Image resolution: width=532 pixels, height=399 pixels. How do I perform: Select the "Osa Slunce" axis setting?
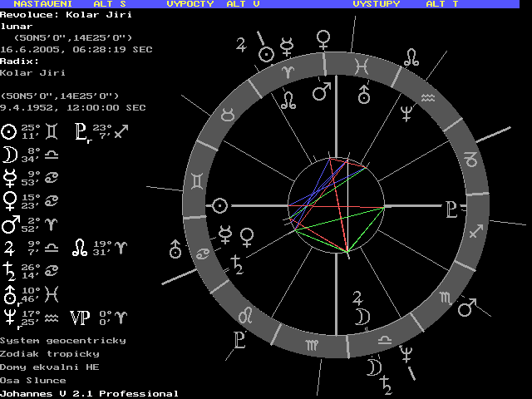[x=33, y=380]
